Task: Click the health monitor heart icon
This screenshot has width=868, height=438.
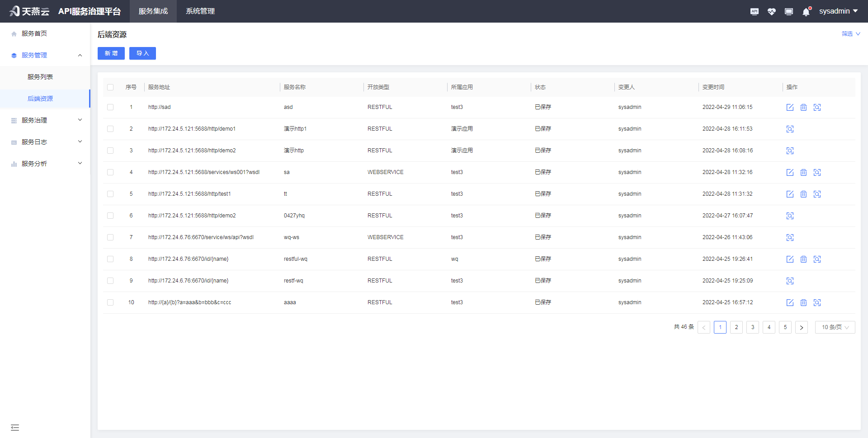Action: coord(771,11)
